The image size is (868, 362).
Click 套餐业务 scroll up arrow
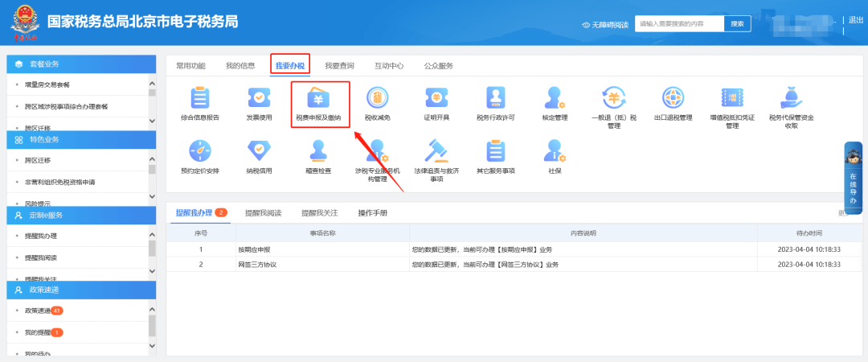[152, 83]
